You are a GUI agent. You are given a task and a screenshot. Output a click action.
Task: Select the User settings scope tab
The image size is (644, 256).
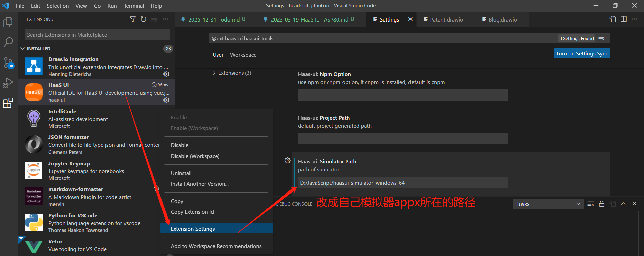[x=218, y=55]
